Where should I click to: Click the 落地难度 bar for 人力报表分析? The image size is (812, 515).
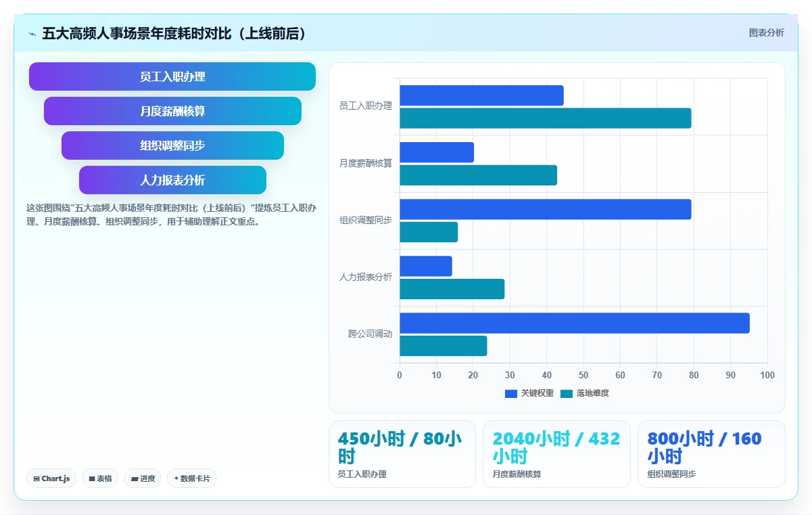coord(452,289)
